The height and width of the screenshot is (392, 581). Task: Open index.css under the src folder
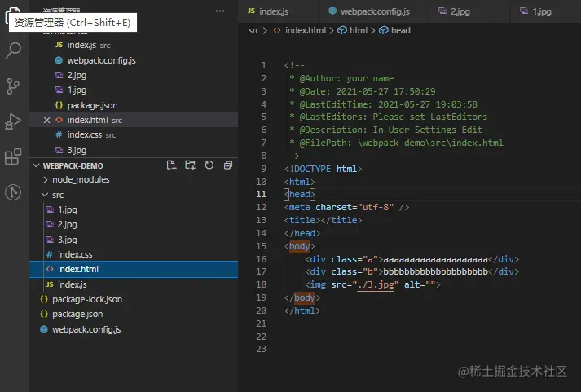pyautogui.click(x=134, y=254)
